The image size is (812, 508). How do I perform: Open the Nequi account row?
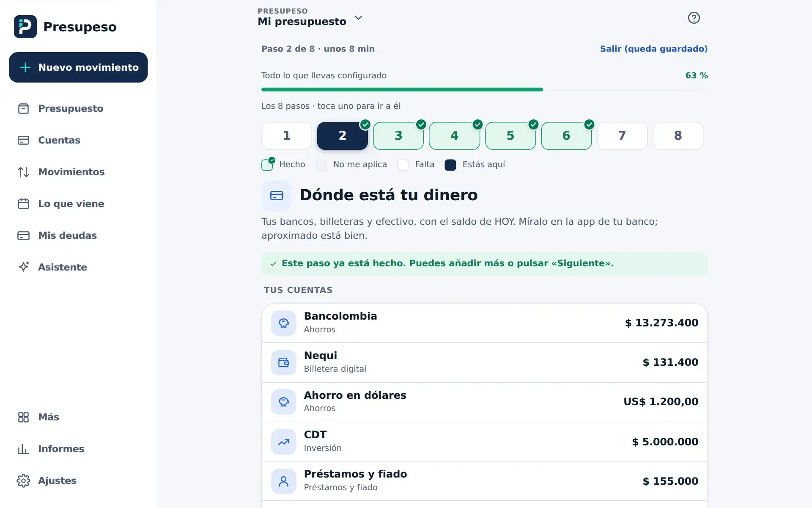pyautogui.click(x=485, y=362)
